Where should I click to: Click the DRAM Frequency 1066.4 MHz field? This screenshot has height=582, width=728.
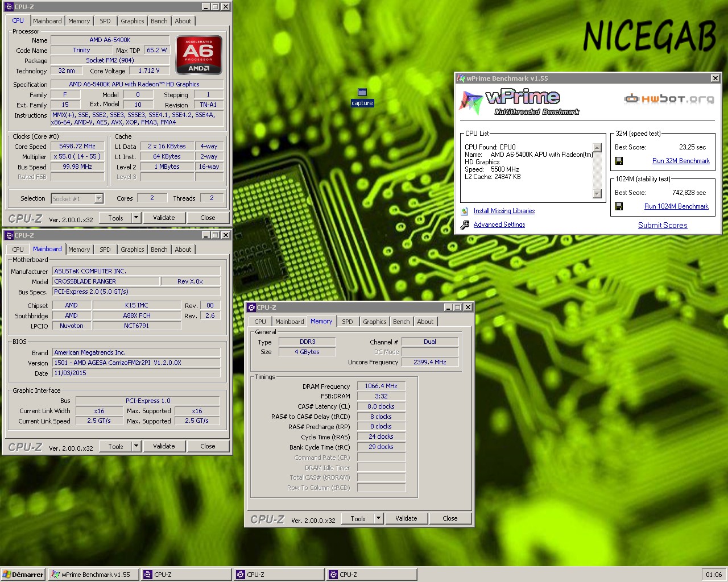tap(381, 386)
